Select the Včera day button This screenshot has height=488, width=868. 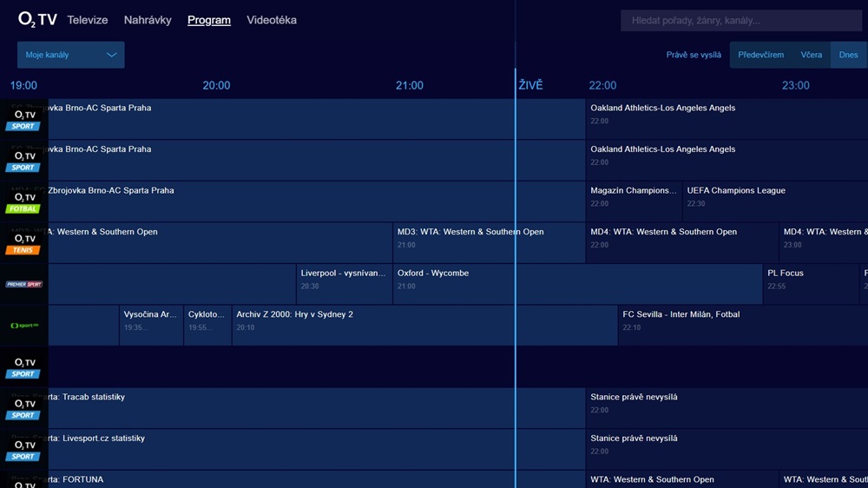(811, 55)
